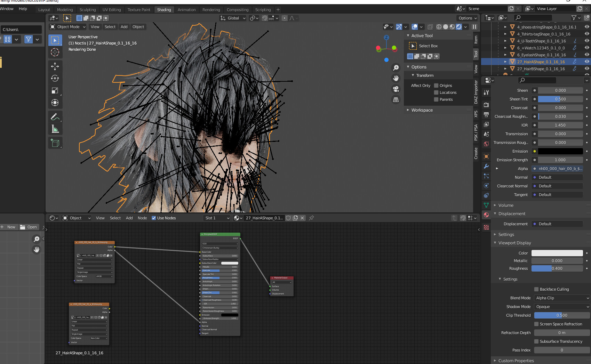
Task: Click the Emission black color swatch
Action: (560, 151)
